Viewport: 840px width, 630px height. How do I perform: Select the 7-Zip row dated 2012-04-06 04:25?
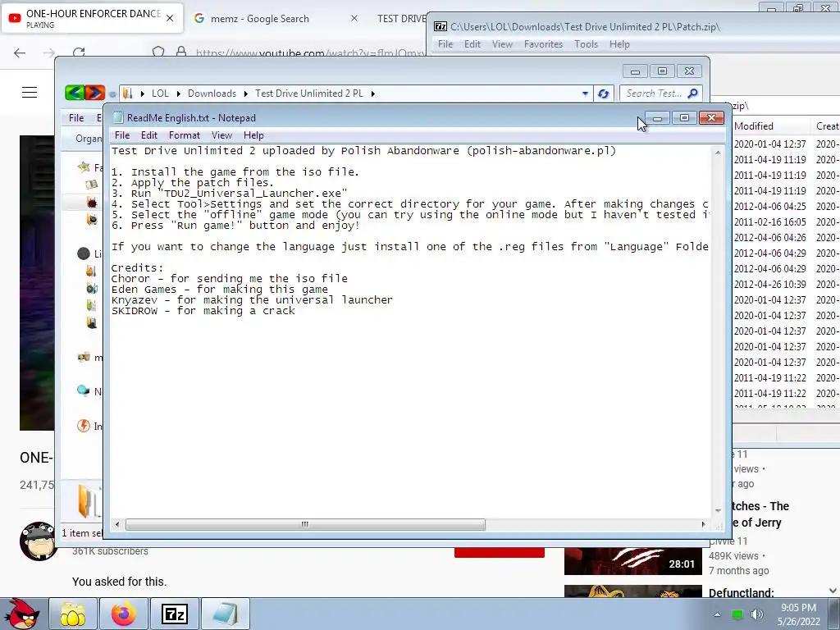click(x=786, y=206)
